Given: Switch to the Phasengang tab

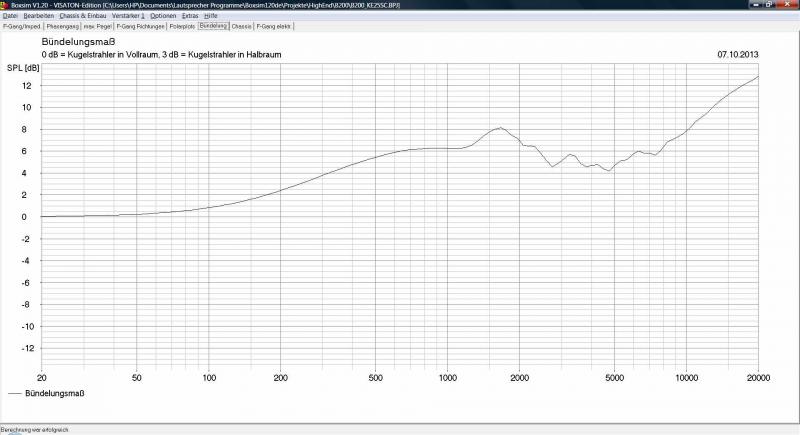Looking at the screenshot, I should 63,26.
